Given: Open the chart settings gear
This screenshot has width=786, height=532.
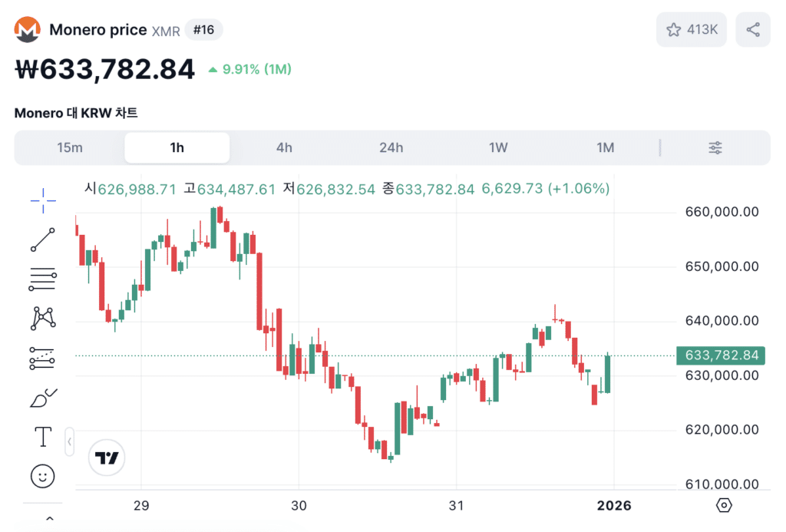Looking at the screenshot, I should (722, 505).
